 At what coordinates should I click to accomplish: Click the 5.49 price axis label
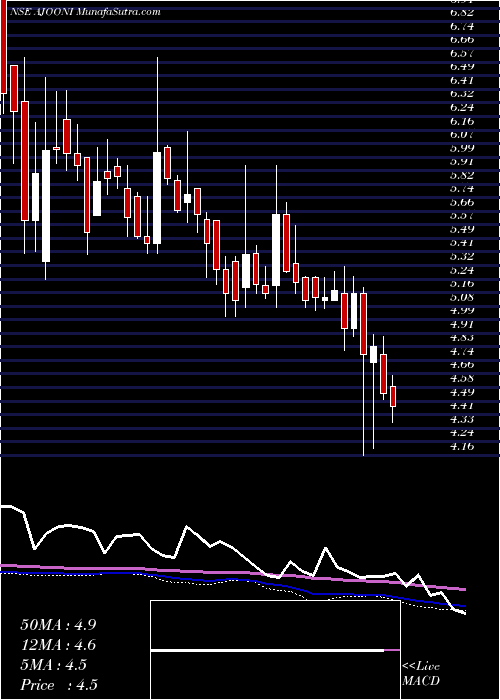point(462,229)
